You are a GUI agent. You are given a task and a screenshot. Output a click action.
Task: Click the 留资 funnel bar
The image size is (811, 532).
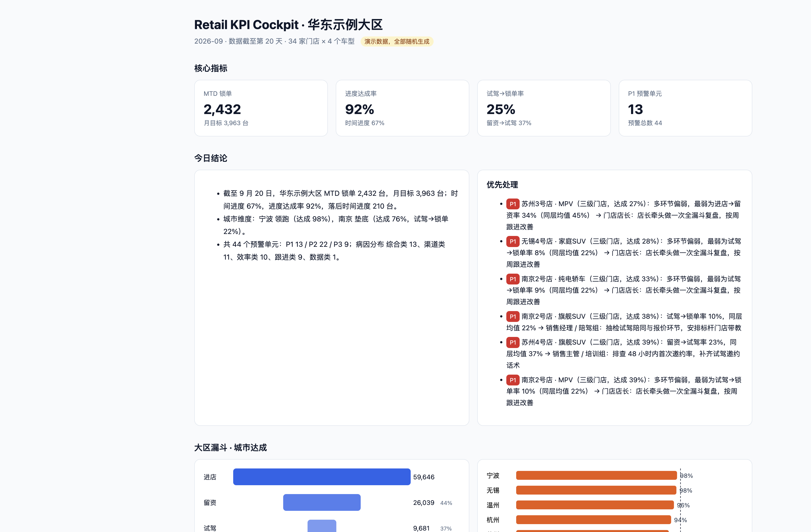tap(322, 502)
